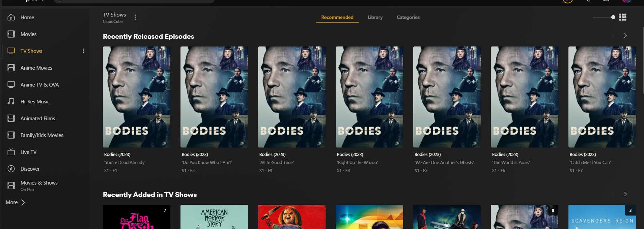The height and width of the screenshot is (229, 644).
Task: Open 'We Are One Another's Ghosts' title
Action: click(444, 162)
